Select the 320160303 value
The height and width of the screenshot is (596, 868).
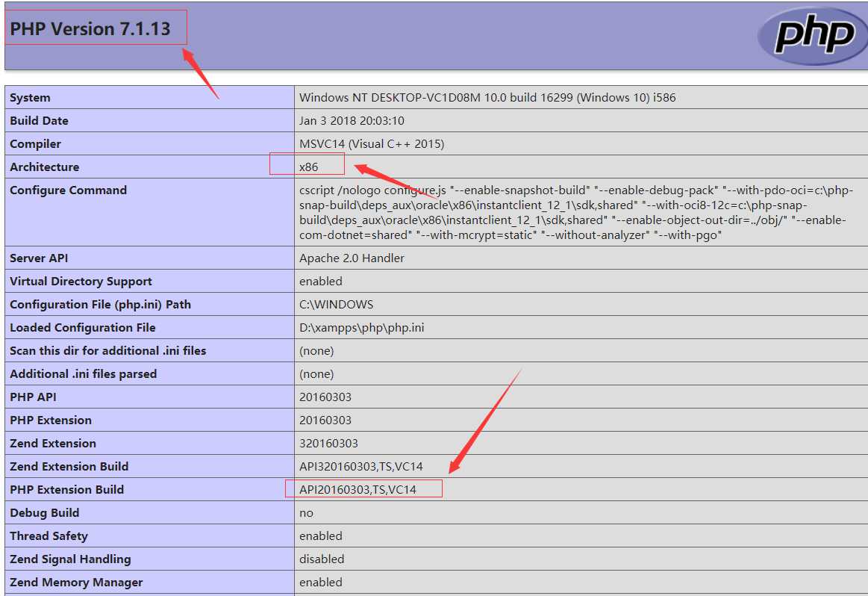328,444
